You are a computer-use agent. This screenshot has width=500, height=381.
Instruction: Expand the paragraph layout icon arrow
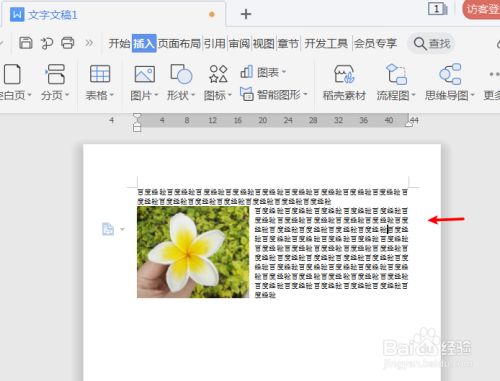[x=122, y=229]
